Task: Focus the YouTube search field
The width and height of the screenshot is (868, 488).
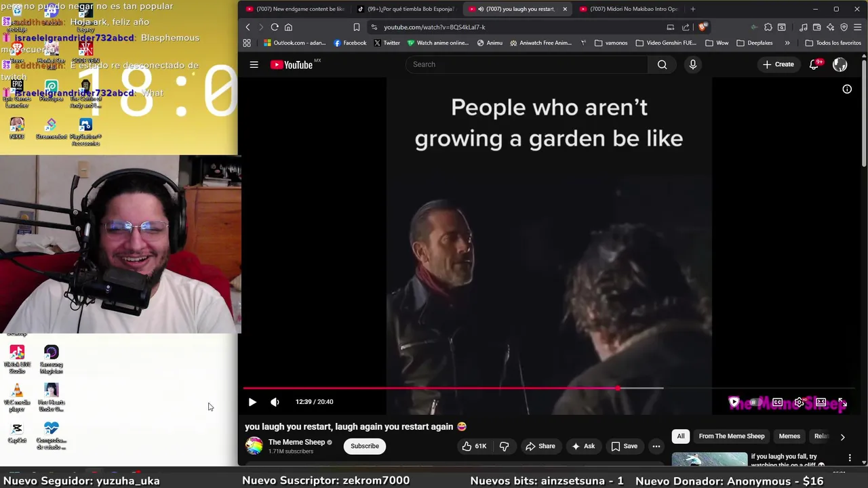Action: pos(526,64)
